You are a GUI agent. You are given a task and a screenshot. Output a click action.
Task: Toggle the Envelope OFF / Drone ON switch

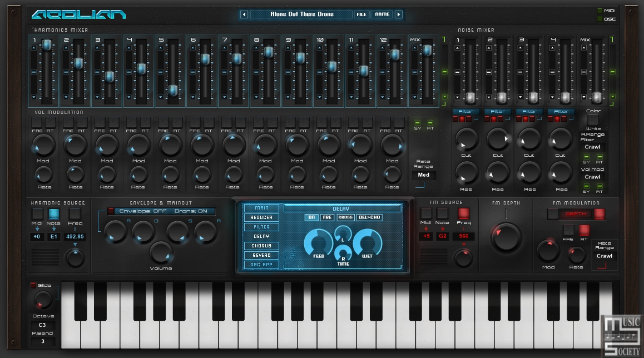coord(111,211)
